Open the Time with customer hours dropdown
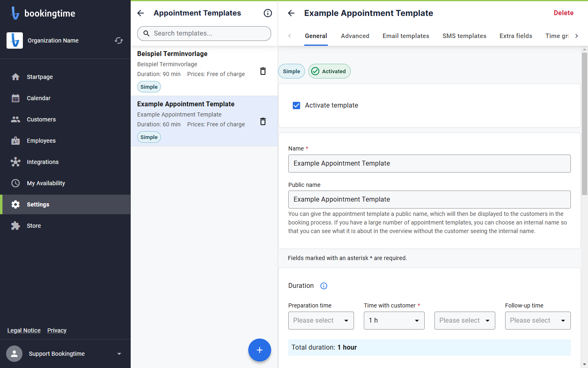Screen dimensions: 588x368 (x=394, y=321)
